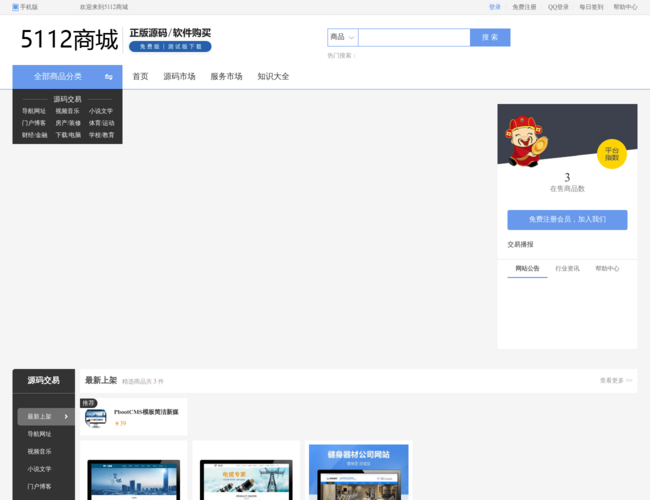Viewport: 650px width, 500px height.
Task: Click the PbootCMS product thumbnail icon
Action: coord(96,417)
